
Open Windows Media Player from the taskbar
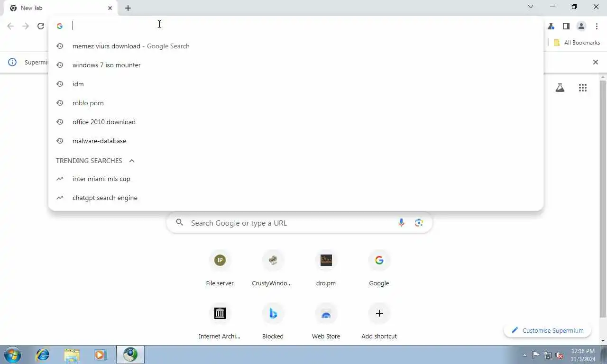pos(100,355)
